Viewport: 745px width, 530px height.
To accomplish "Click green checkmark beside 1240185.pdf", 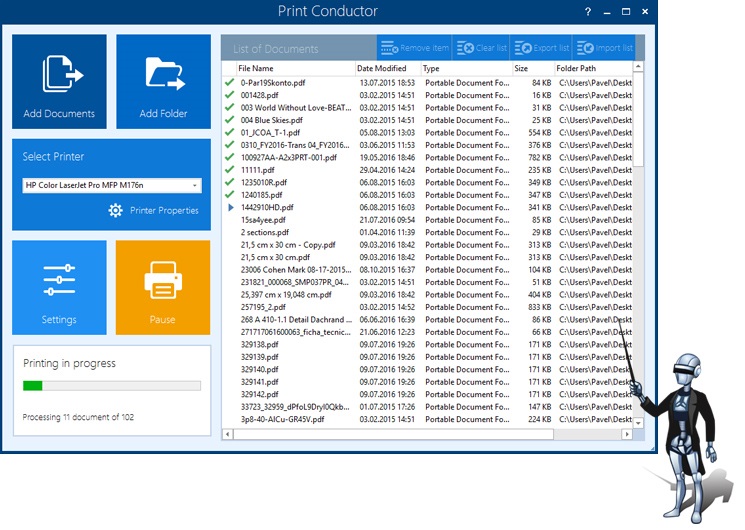I will click(229, 194).
